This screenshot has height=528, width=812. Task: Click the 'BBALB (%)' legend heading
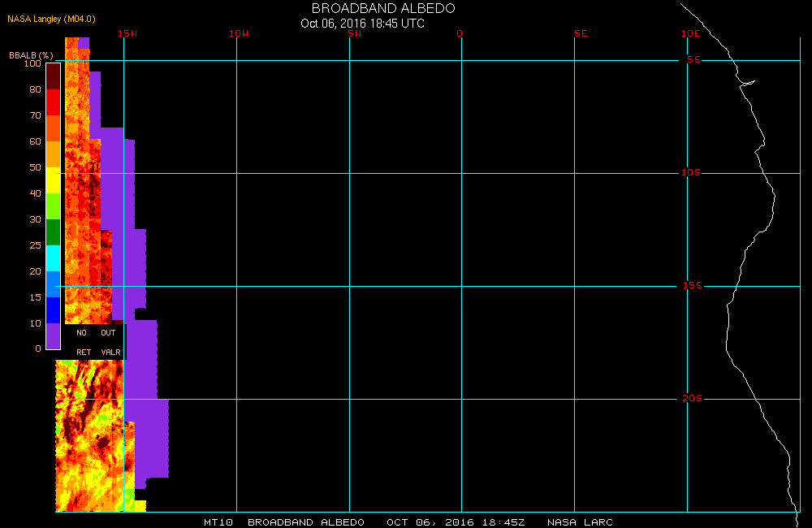(31, 55)
